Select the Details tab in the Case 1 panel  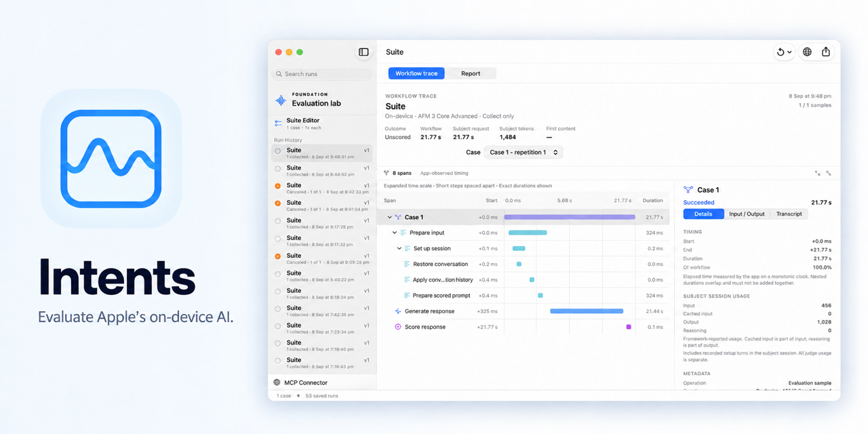tap(703, 214)
